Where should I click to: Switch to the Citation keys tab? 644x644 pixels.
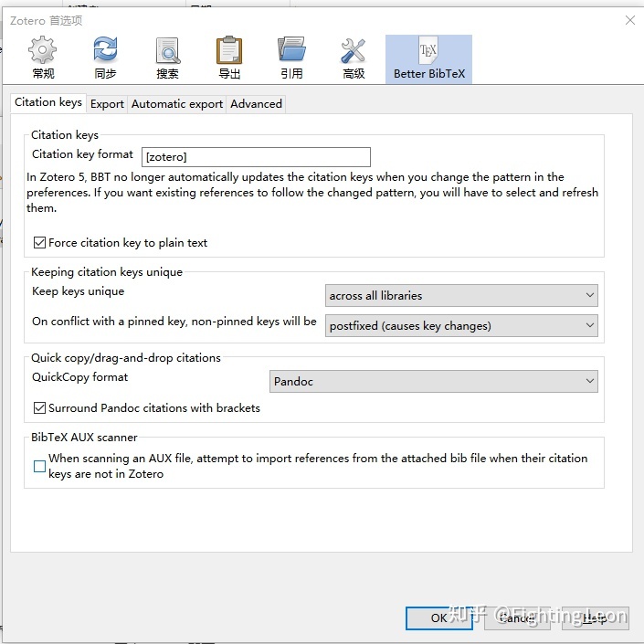[48, 102]
